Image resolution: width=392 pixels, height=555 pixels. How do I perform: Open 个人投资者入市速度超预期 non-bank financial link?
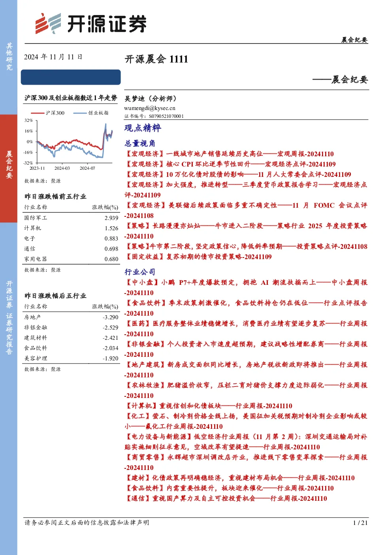tap(246, 349)
